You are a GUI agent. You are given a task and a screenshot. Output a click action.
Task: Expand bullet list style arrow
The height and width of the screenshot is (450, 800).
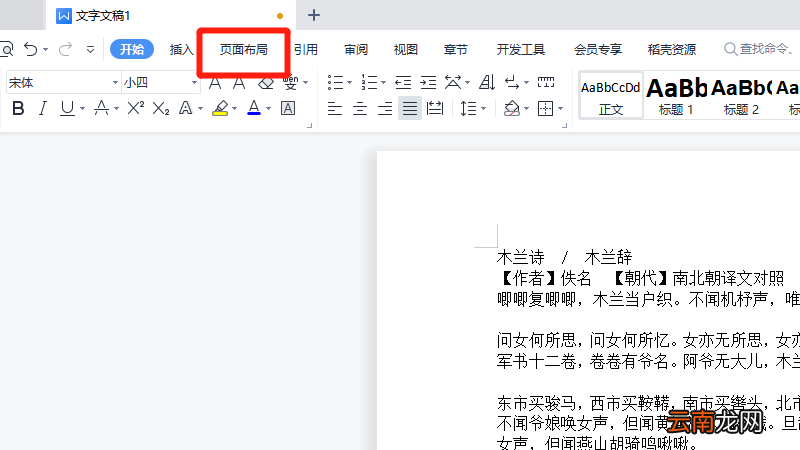tap(349, 83)
